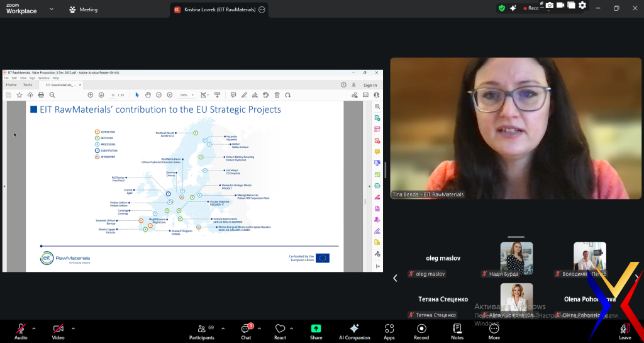Viewport: 644px width, 343px height.
Task: Leave the meeting
Action: 625,331
